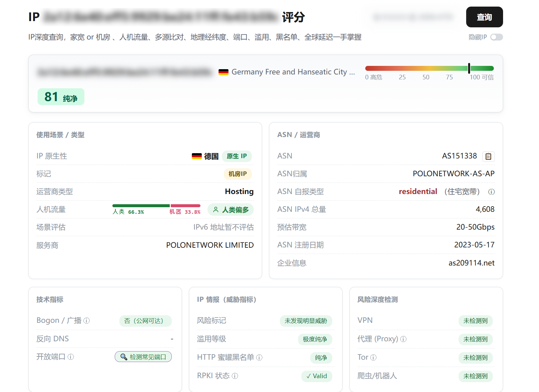Click the 检测常见端口 button
This screenshot has width=539, height=392.
point(143,357)
